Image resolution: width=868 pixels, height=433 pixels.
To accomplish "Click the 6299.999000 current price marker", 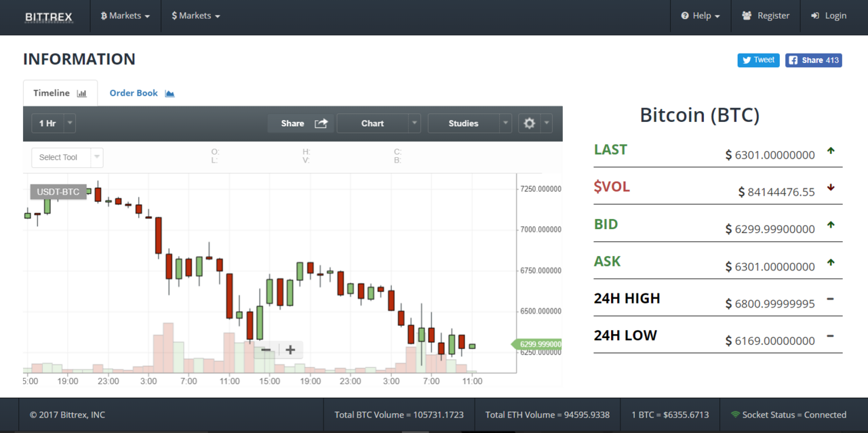I will coord(537,344).
